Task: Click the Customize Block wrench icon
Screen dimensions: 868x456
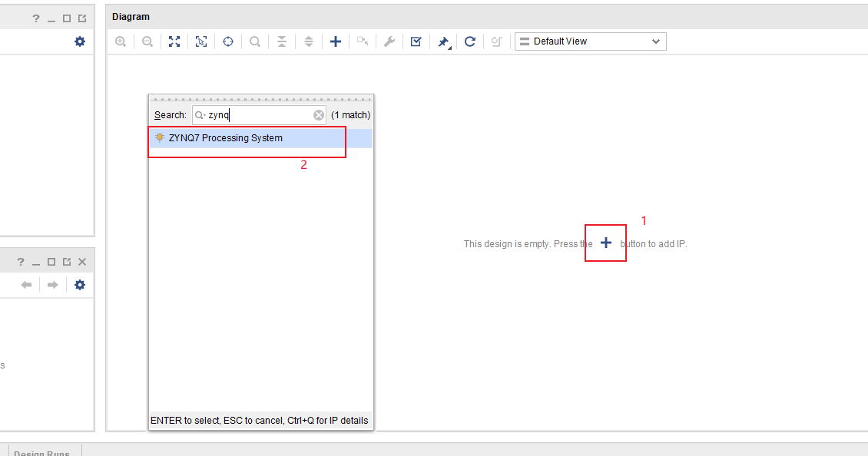Action: tap(389, 41)
